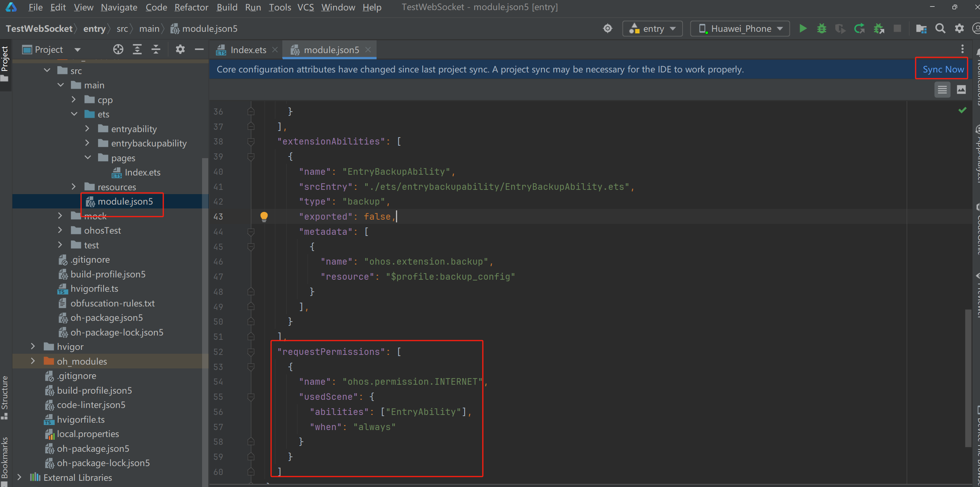The height and width of the screenshot is (487, 980).
Task: Open the Tools menu
Action: [280, 7]
